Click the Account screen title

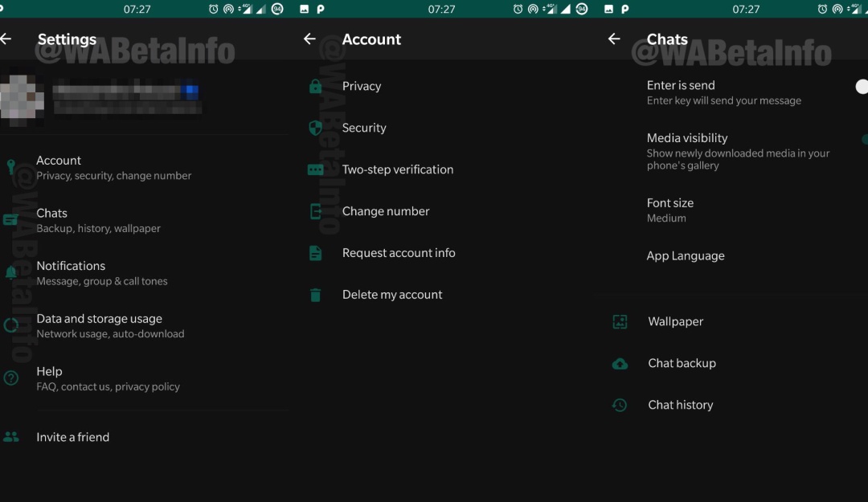[x=371, y=39]
